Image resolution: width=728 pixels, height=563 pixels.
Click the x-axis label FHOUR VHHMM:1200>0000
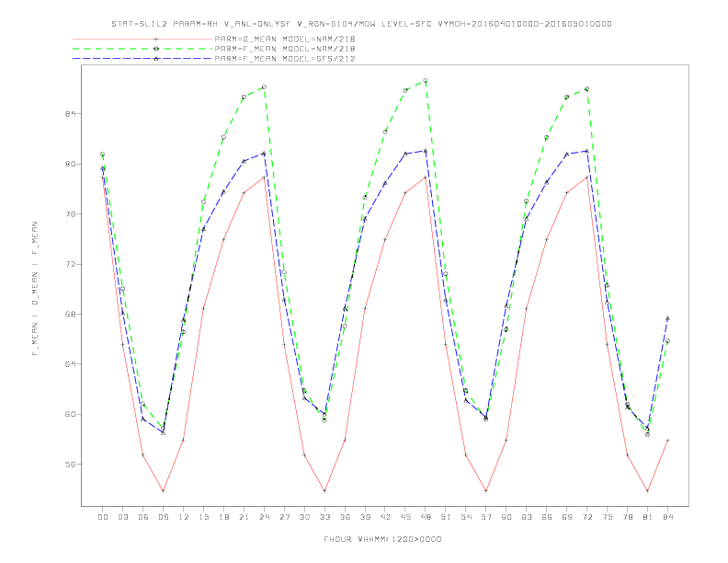(x=382, y=539)
